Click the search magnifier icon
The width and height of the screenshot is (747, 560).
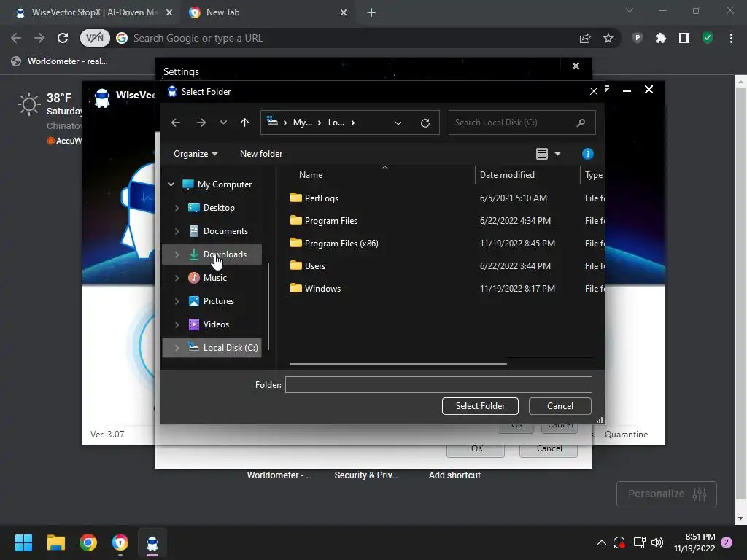tap(581, 122)
